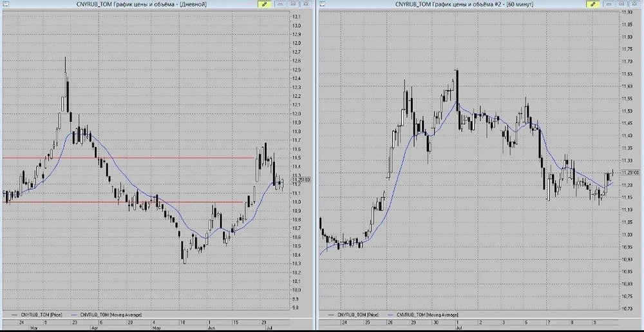Image resolution: width=644 pixels, height=332 pixels.
Task: Select the lower red horizontal line at 11.0
Action: [x=123, y=202]
